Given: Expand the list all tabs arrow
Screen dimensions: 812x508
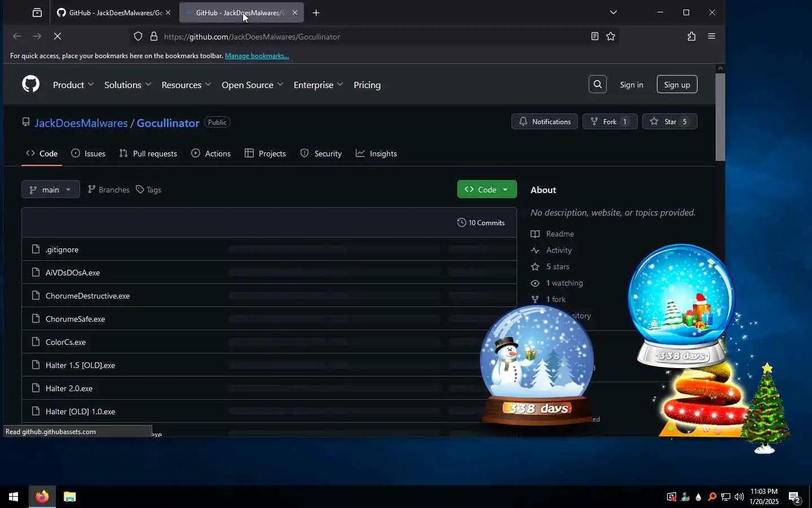Looking at the screenshot, I should [614, 12].
